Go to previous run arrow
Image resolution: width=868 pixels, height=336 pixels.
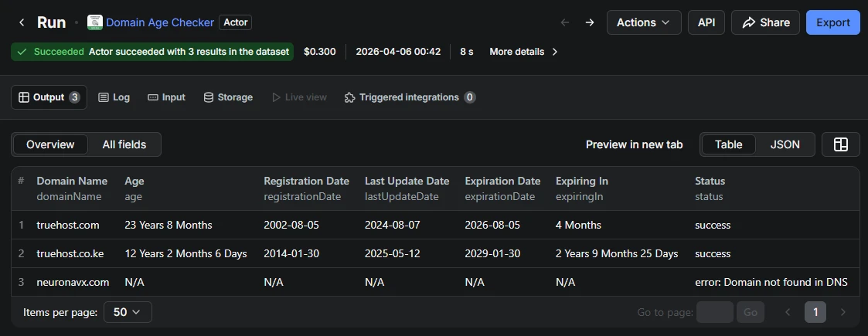pos(565,22)
